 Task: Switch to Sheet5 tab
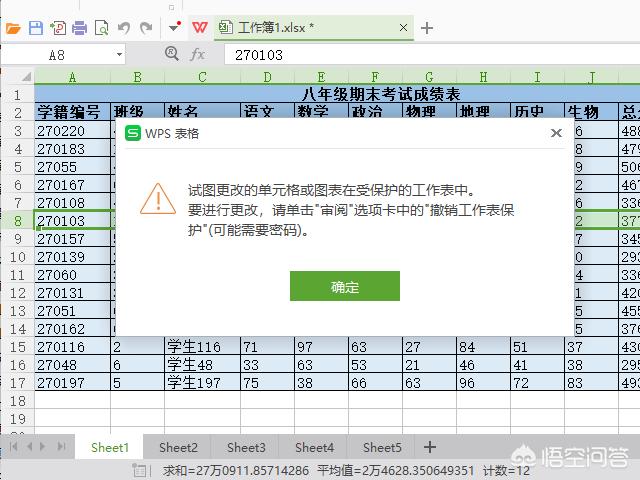tap(382, 447)
